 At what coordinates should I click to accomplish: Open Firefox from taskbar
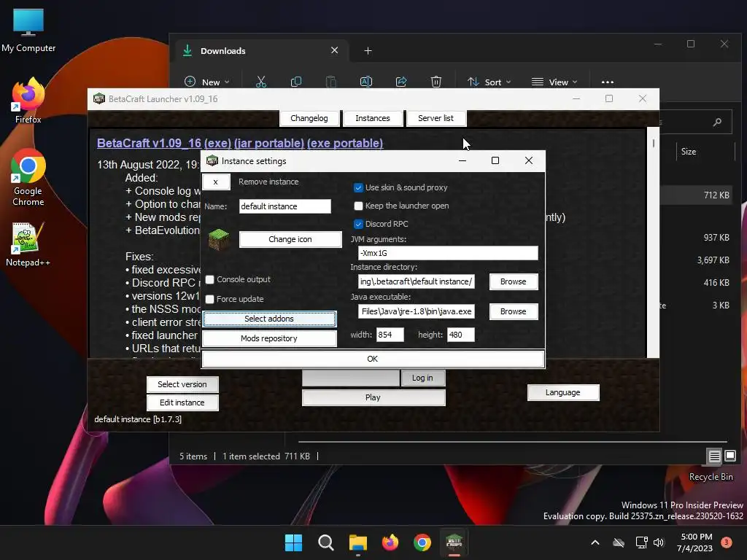tap(390, 542)
